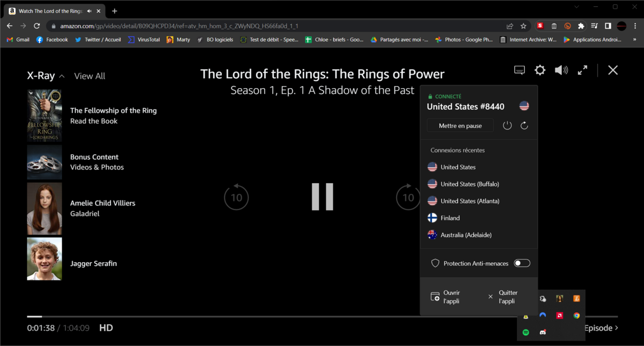Open a new browser tab
The width and height of the screenshot is (644, 346).
[x=115, y=11]
